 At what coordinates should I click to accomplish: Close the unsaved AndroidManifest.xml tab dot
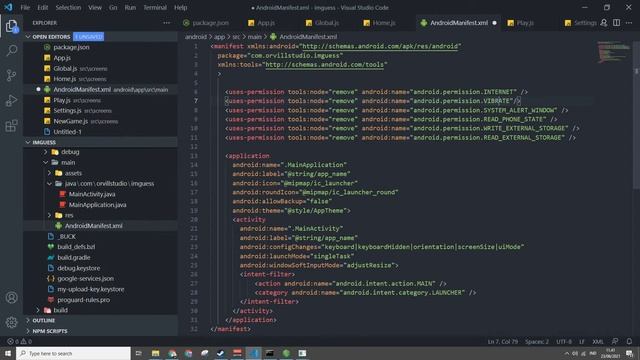tap(494, 23)
